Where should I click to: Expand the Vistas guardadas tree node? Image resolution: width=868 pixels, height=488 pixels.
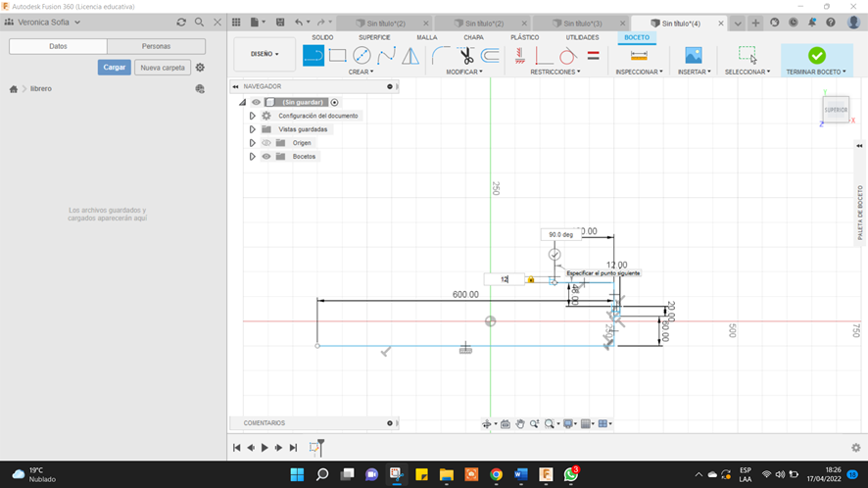253,129
